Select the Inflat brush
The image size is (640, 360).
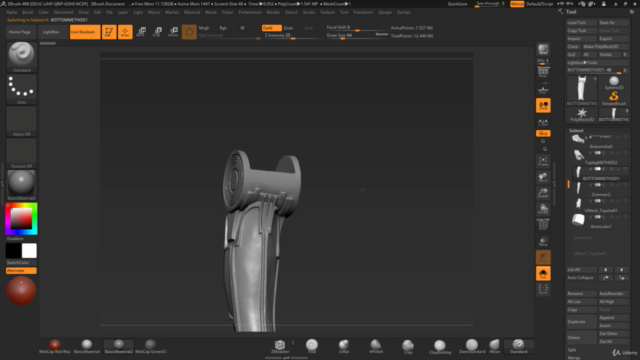point(344,346)
